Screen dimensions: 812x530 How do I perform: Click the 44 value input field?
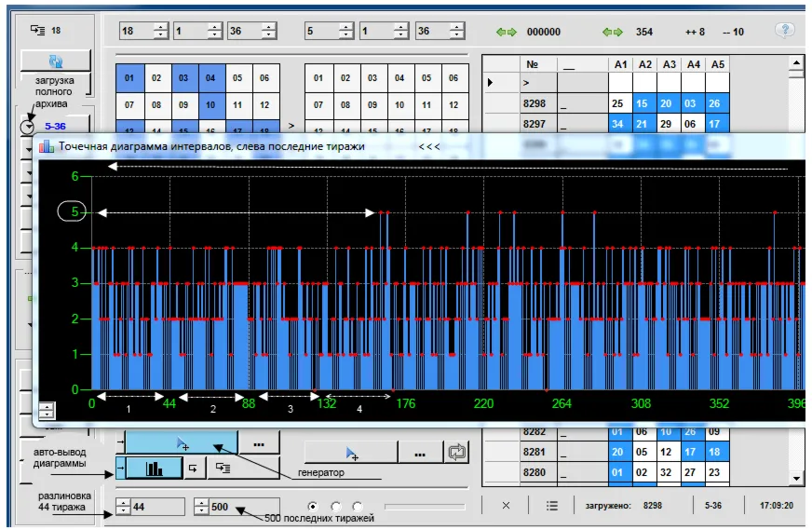(x=157, y=507)
